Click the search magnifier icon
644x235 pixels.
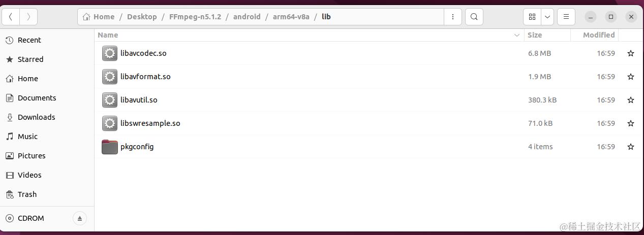[474, 17]
